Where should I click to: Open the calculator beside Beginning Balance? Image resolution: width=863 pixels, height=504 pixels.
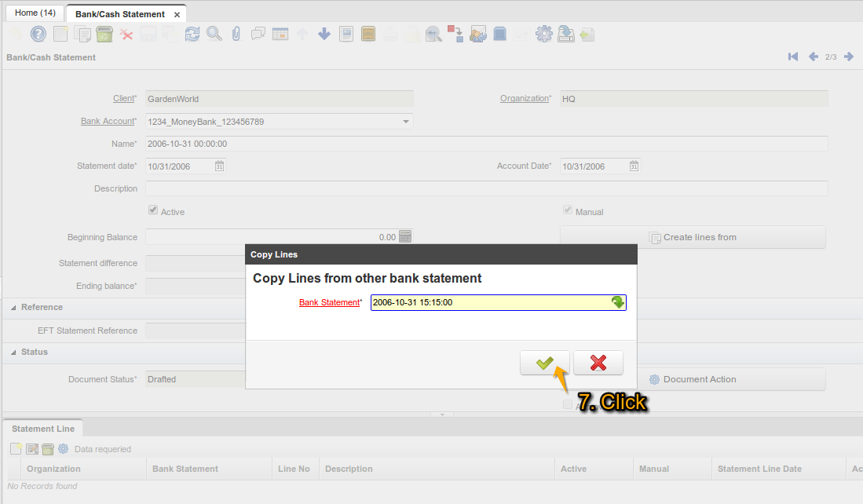click(x=405, y=236)
